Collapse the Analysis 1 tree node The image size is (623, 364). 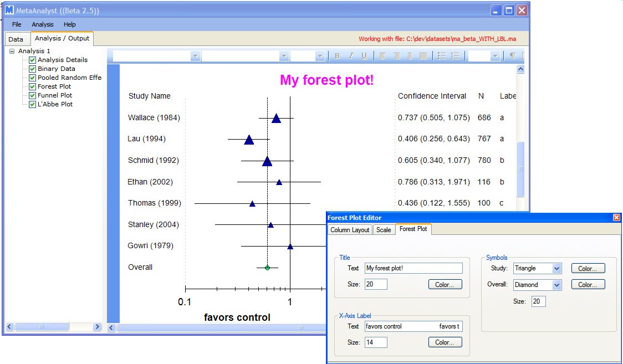click(12, 51)
